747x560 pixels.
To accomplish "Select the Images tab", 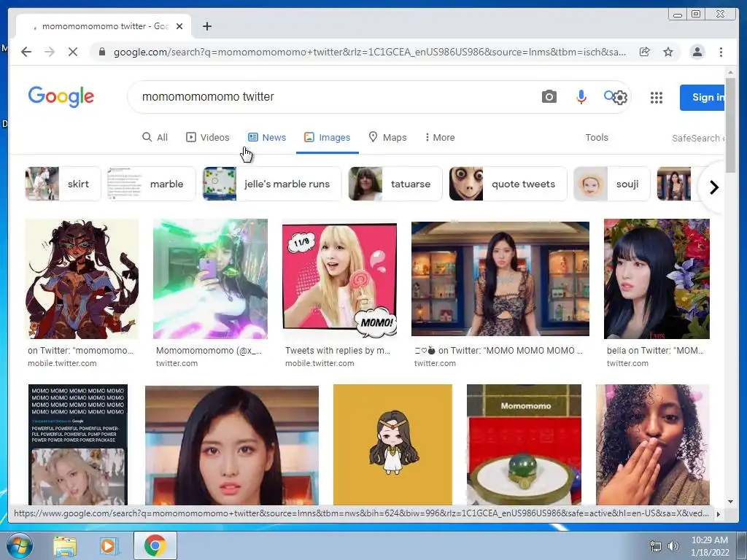I will click(x=328, y=138).
